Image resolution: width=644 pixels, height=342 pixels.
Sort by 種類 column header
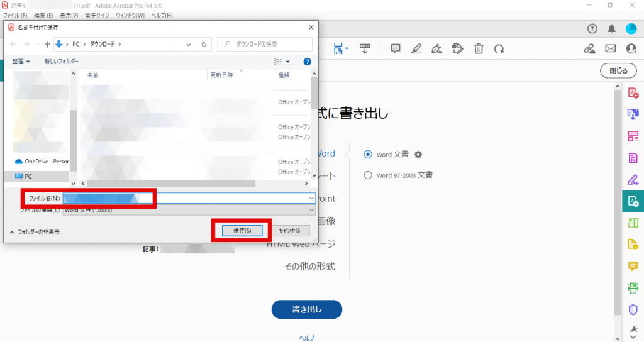click(284, 75)
